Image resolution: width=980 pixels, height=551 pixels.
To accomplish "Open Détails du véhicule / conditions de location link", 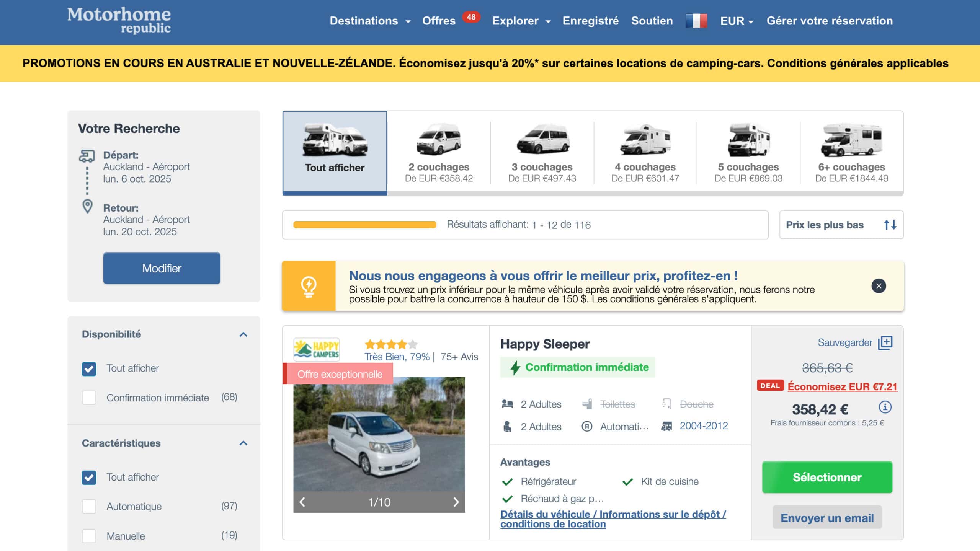I will pyautogui.click(x=613, y=519).
